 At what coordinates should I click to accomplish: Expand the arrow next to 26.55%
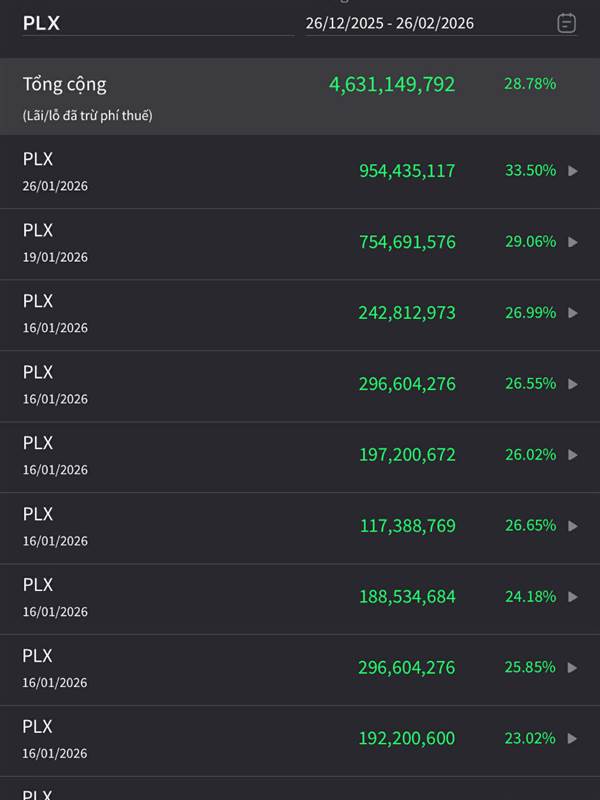point(573,384)
